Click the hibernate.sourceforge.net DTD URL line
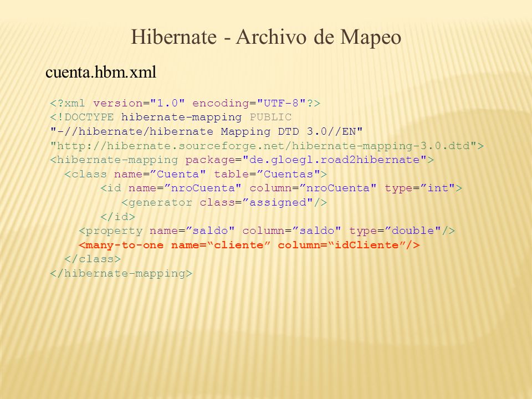532x399 pixels. click(267, 146)
